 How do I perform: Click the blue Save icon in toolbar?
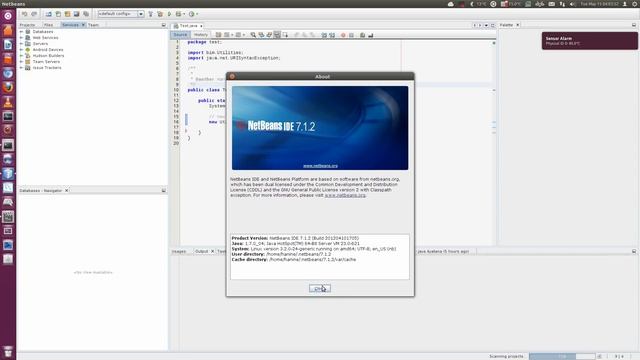coord(76,14)
